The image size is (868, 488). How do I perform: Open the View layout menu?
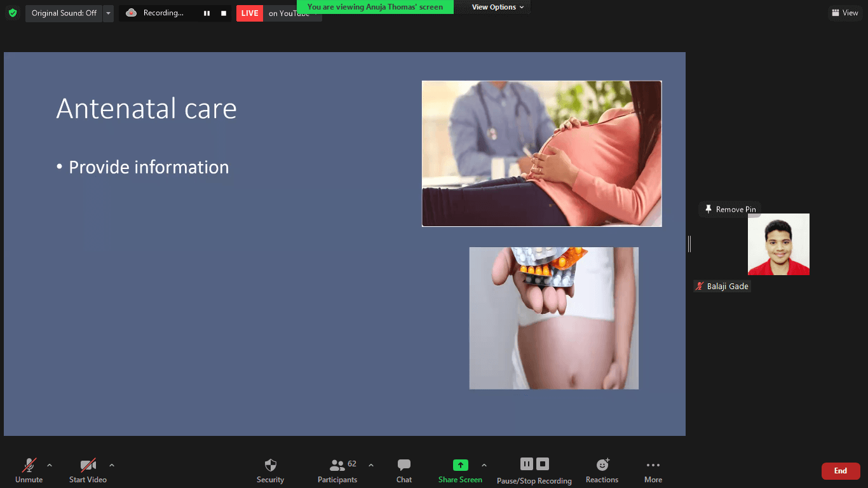845,13
